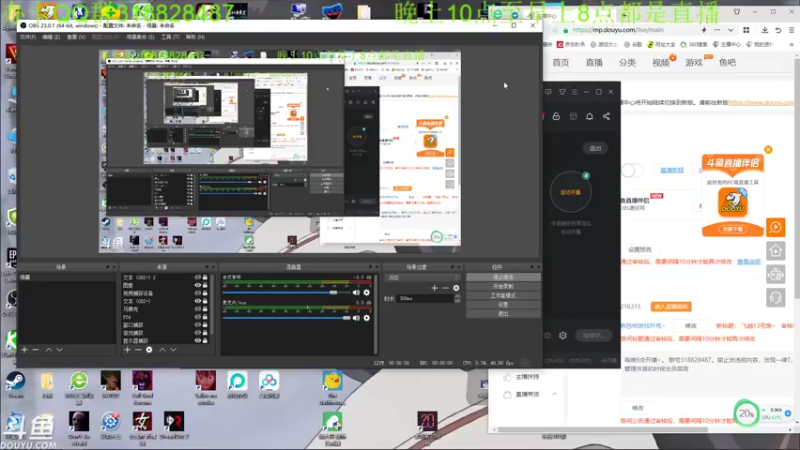Open browser extensions grid icon
Screen dimensions: 800x450
point(746,30)
